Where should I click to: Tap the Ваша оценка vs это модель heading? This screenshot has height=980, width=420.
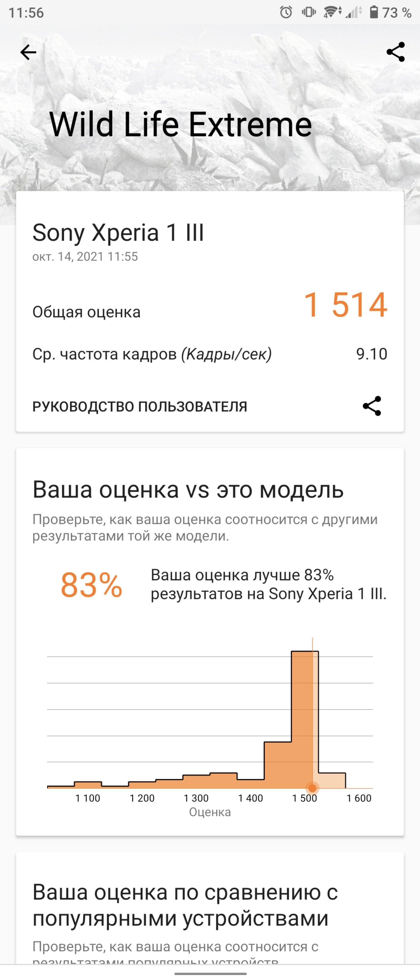coord(188,489)
